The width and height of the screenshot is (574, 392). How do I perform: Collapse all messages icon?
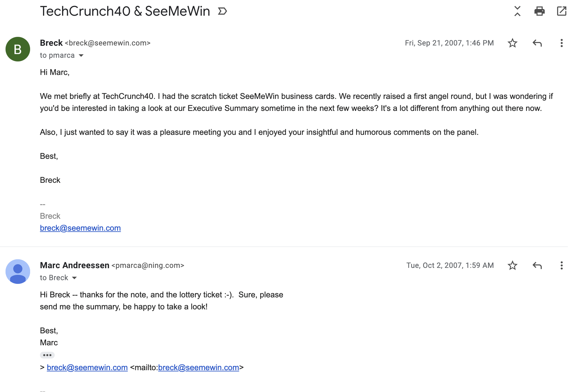point(517,11)
